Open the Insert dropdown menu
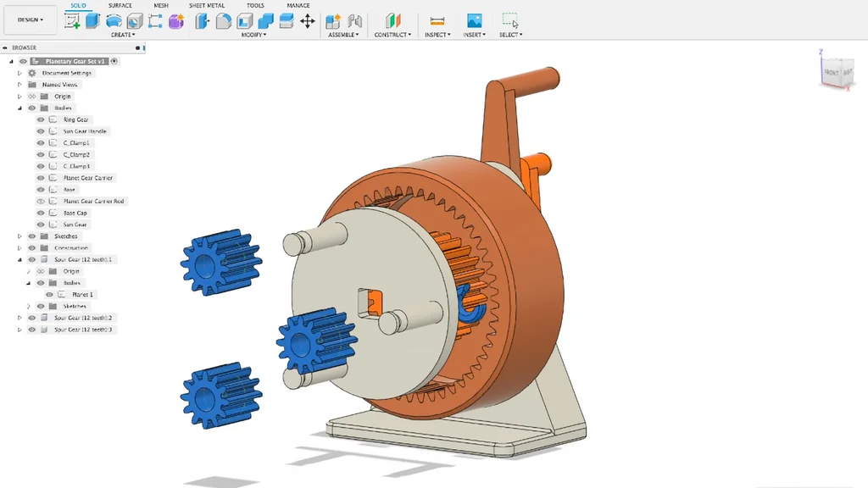The width and height of the screenshot is (868, 488). (x=475, y=35)
